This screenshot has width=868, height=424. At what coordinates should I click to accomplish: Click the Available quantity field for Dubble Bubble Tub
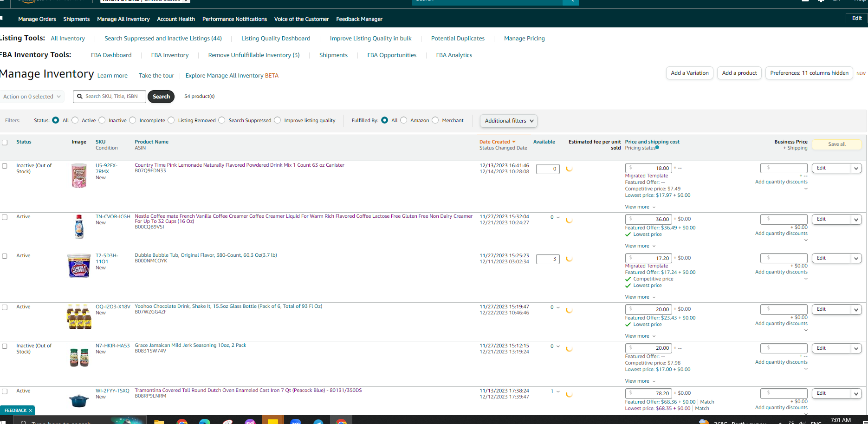tap(548, 259)
